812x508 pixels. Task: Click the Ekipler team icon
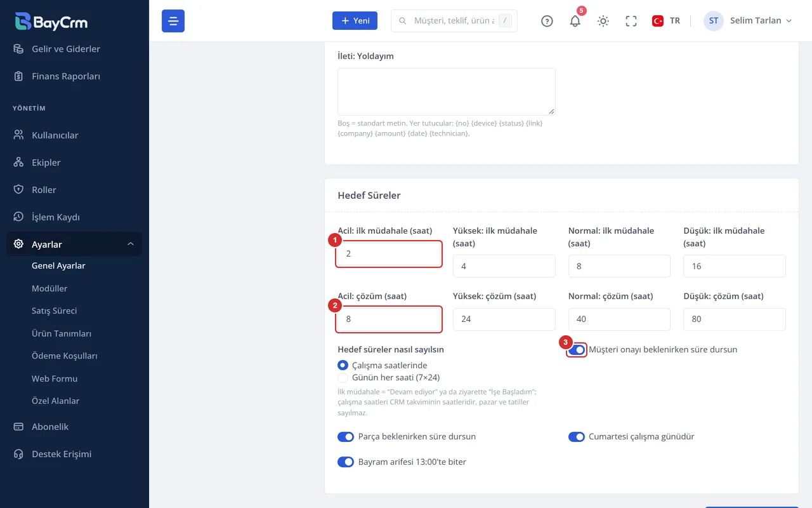(18, 163)
